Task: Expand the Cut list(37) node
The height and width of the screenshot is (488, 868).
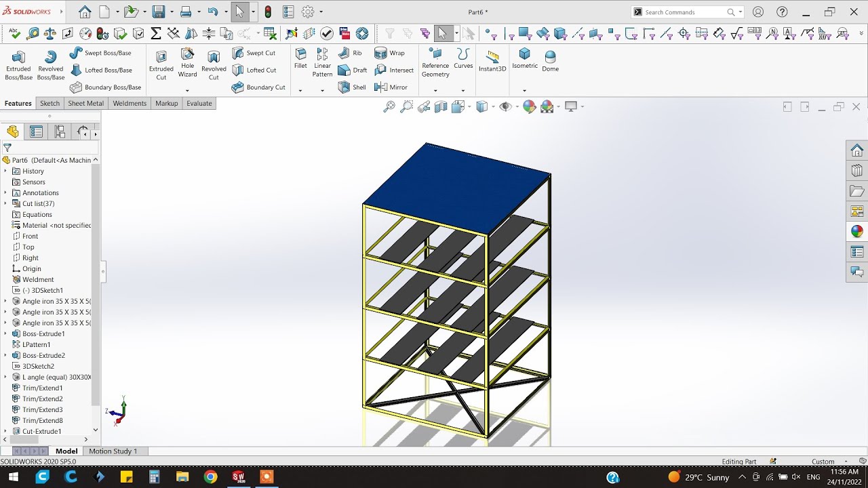Action: pyautogui.click(x=5, y=203)
